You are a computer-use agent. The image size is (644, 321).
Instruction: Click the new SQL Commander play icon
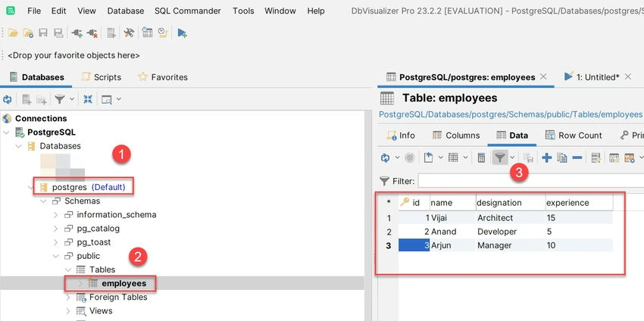[x=182, y=33]
